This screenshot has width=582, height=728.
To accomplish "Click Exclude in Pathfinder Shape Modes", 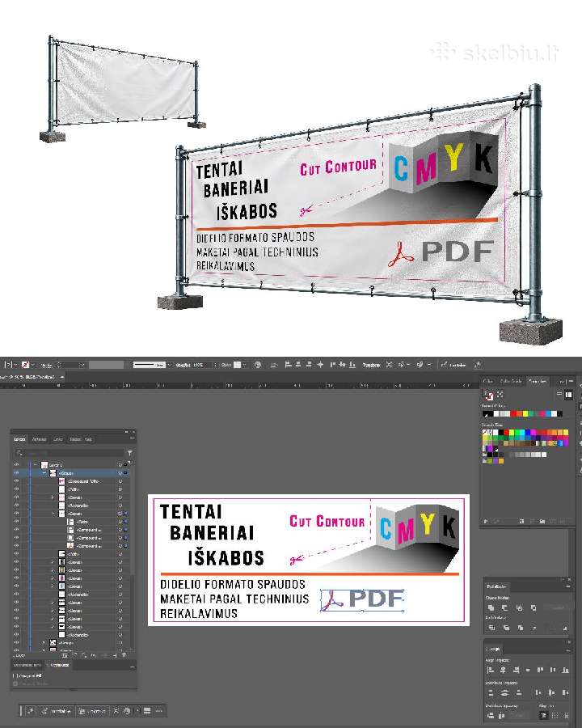I will (533, 607).
